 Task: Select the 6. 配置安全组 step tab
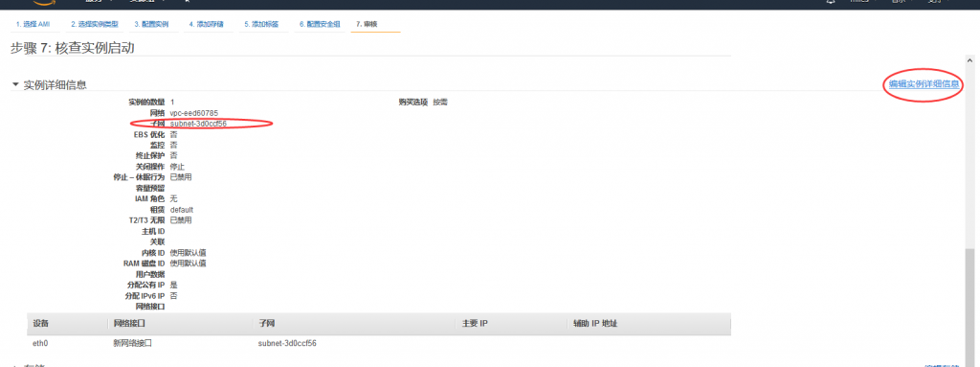pos(320,24)
